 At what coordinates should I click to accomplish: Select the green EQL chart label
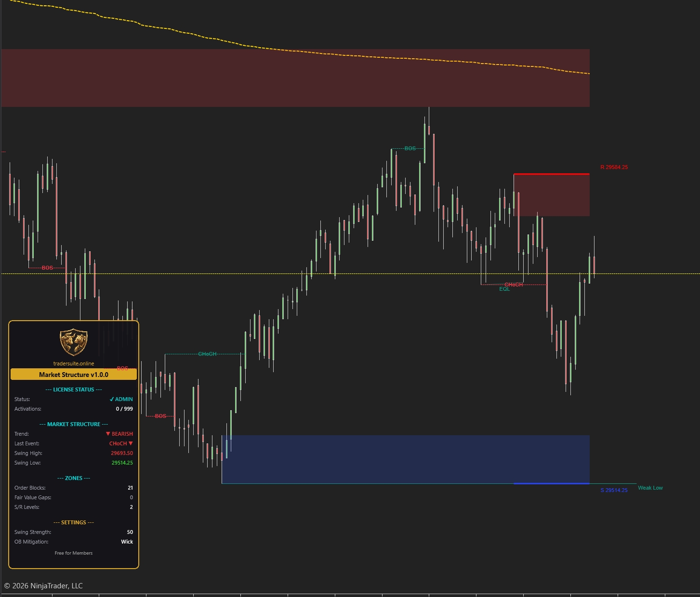[504, 289]
